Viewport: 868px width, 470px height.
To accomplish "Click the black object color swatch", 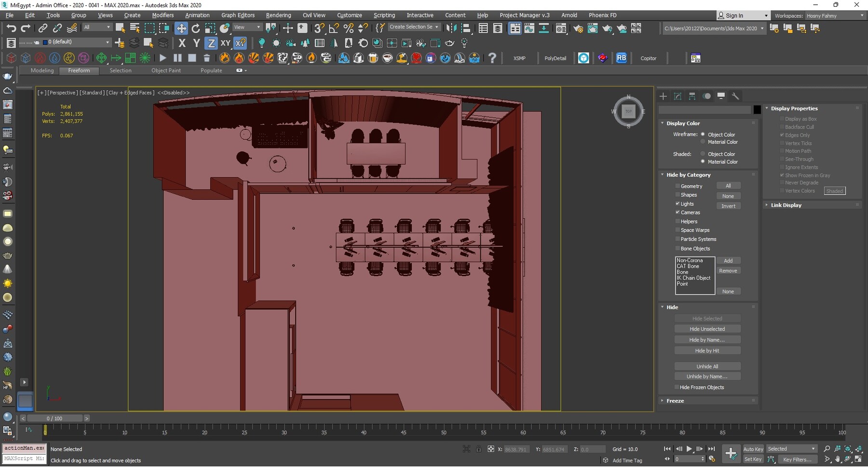I will click(757, 110).
